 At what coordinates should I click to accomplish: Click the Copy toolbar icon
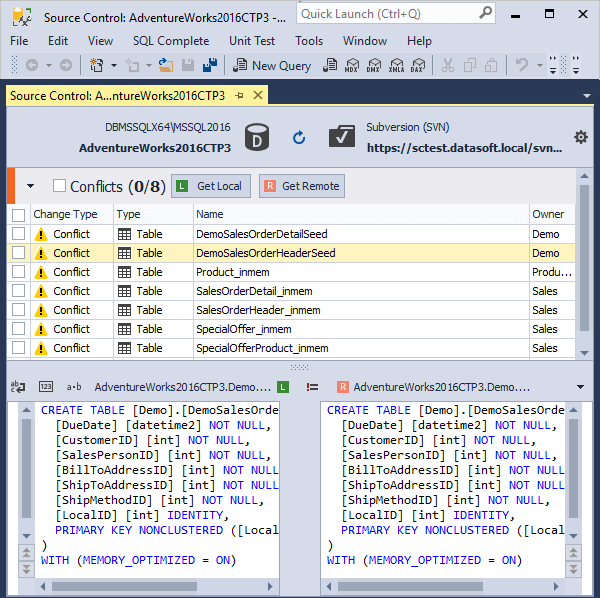coord(470,65)
